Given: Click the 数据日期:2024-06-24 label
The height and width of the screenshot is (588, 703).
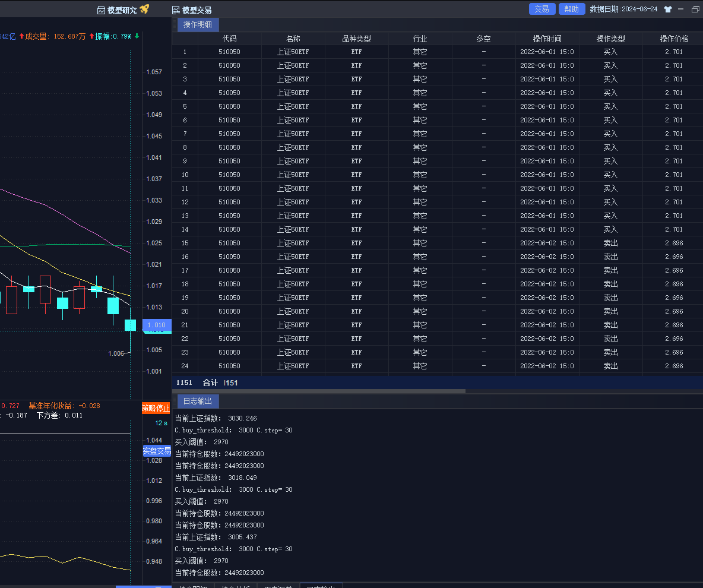Looking at the screenshot, I should coord(623,9).
